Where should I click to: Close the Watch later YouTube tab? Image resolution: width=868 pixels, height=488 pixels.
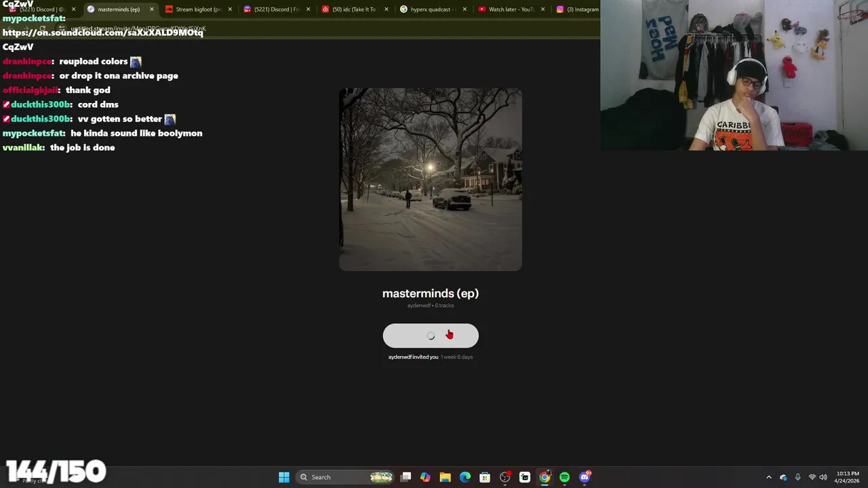pyautogui.click(x=542, y=9)
